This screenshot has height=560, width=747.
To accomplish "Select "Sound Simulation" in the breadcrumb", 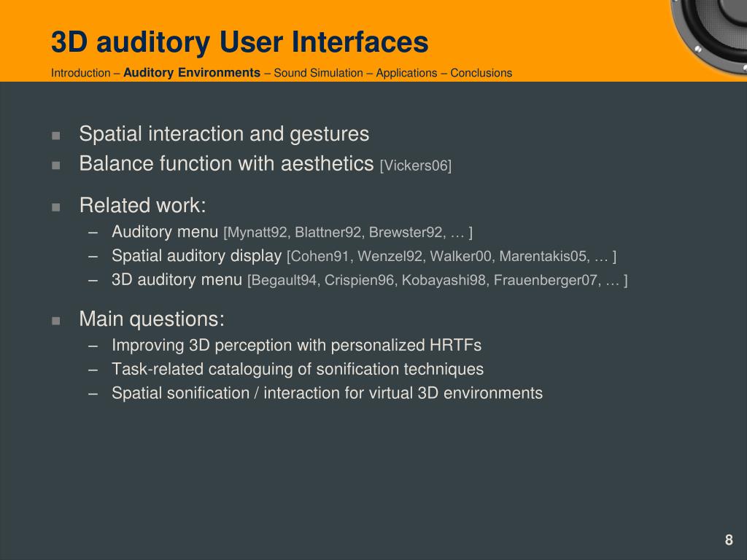I will tap(318, 73).
